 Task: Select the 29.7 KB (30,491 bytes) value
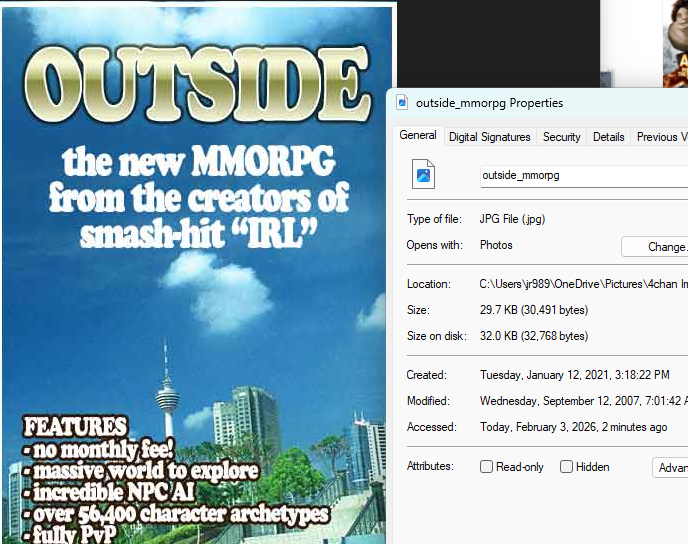(x=534, y=310)
